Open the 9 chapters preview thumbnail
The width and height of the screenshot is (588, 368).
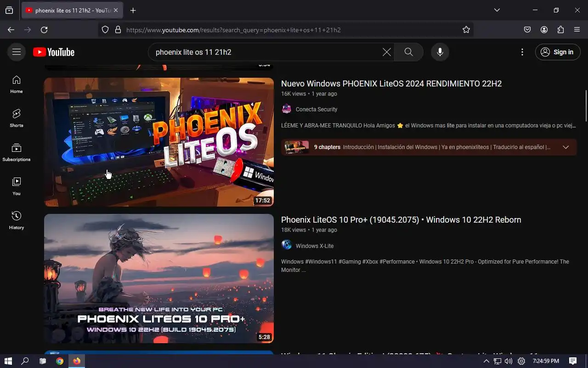[297, 147]
